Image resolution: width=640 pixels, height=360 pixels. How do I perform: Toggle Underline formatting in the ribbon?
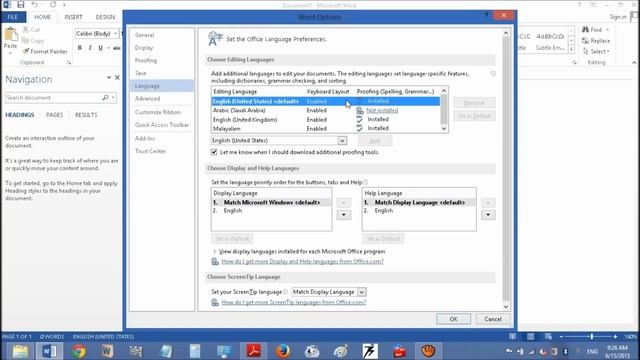coord(100,48)
